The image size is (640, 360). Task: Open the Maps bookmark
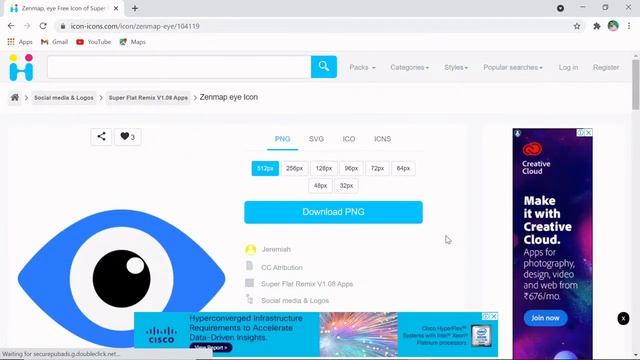click(x=133, y=42)
